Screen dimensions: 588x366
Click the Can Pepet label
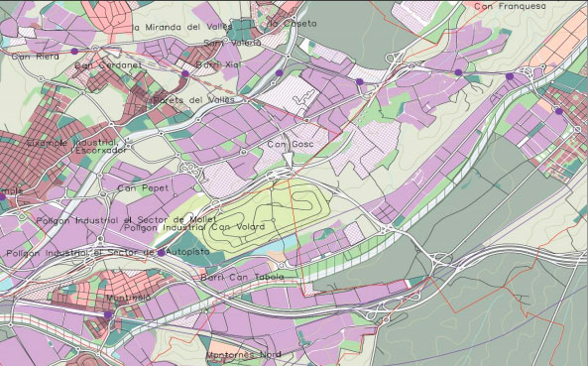143,187
